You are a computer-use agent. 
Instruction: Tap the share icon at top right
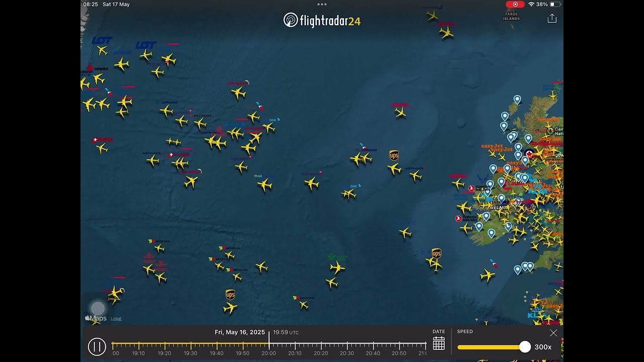[552, 19]
